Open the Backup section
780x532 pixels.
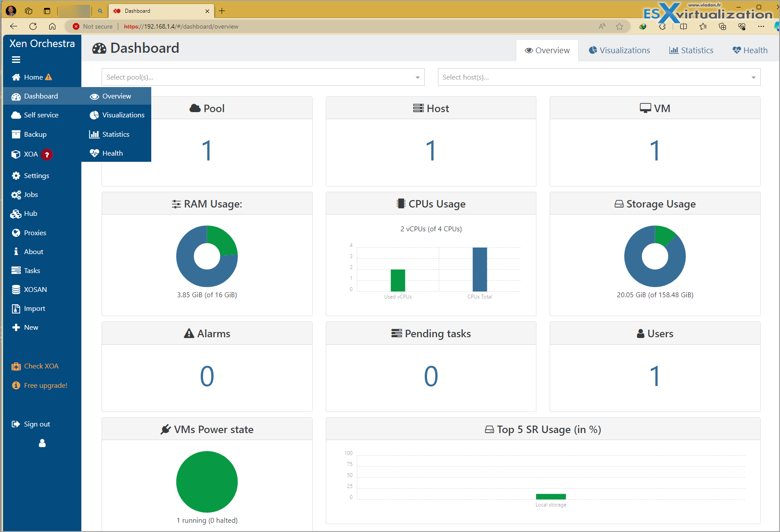click(35, 134)
